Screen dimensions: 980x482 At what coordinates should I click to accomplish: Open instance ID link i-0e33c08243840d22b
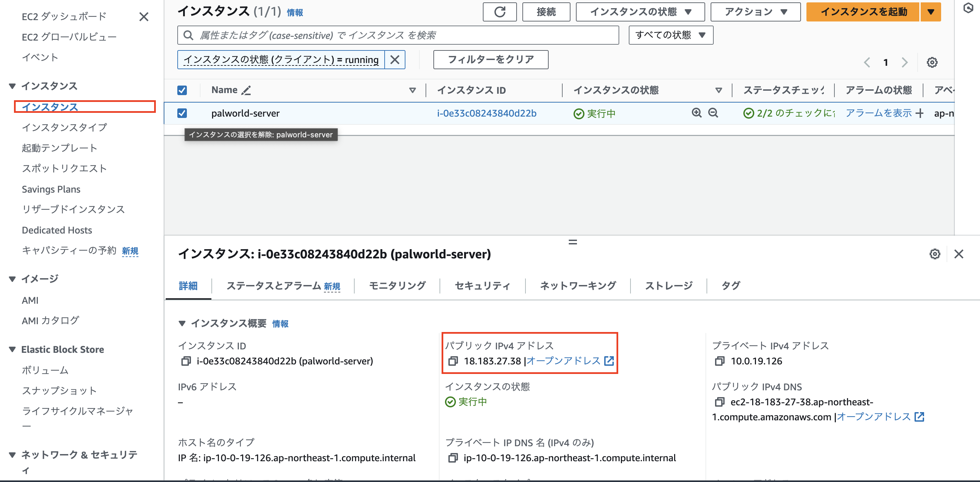point(486,114)
